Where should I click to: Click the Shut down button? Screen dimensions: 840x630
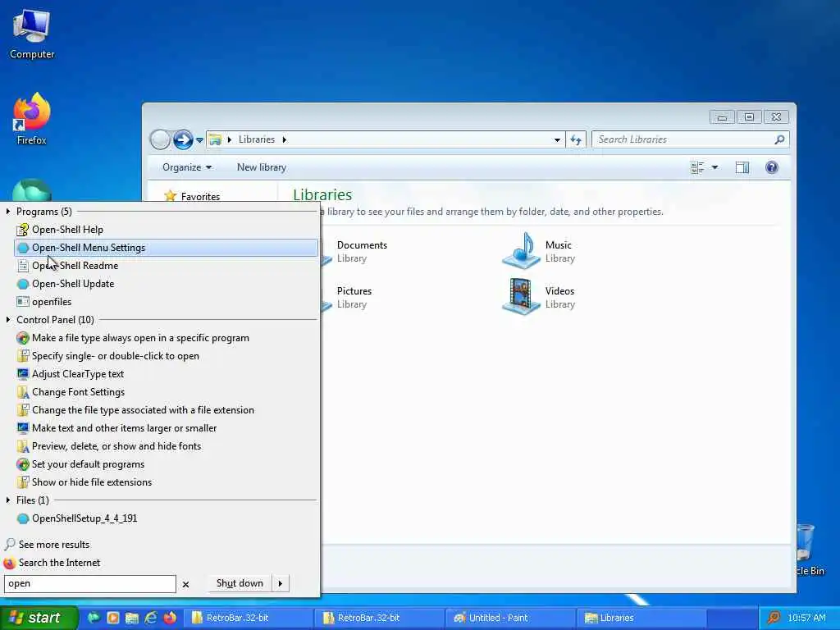point(240,583)
